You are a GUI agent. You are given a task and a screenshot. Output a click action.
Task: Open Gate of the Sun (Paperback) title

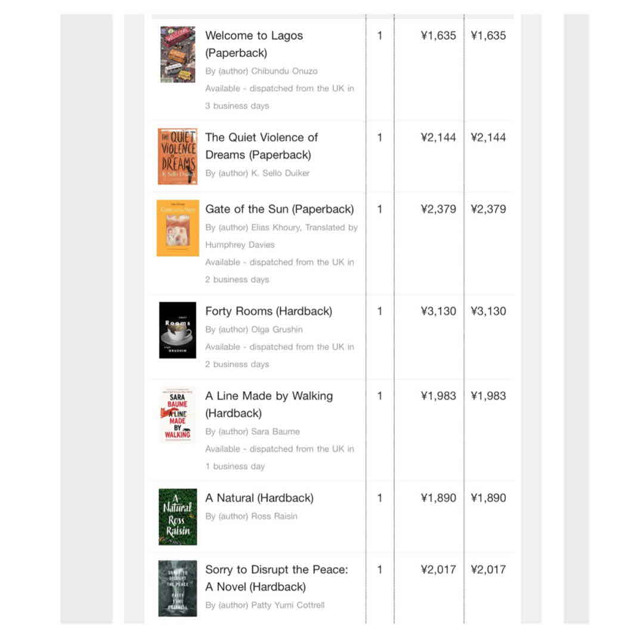279,209
